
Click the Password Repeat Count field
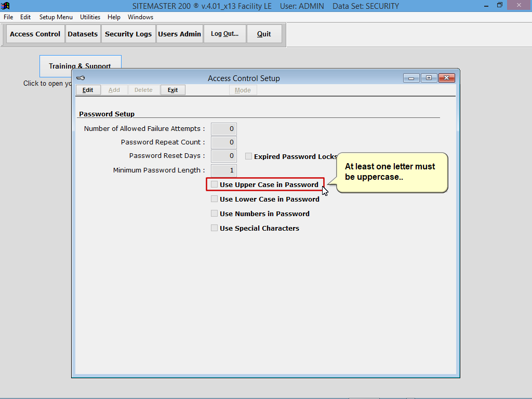coord(223,142)
